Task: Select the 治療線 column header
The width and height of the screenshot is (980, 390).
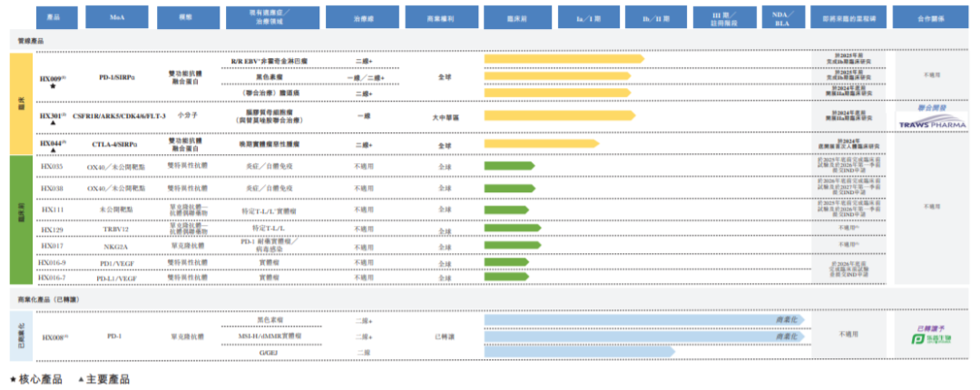Action: point(362,17)
